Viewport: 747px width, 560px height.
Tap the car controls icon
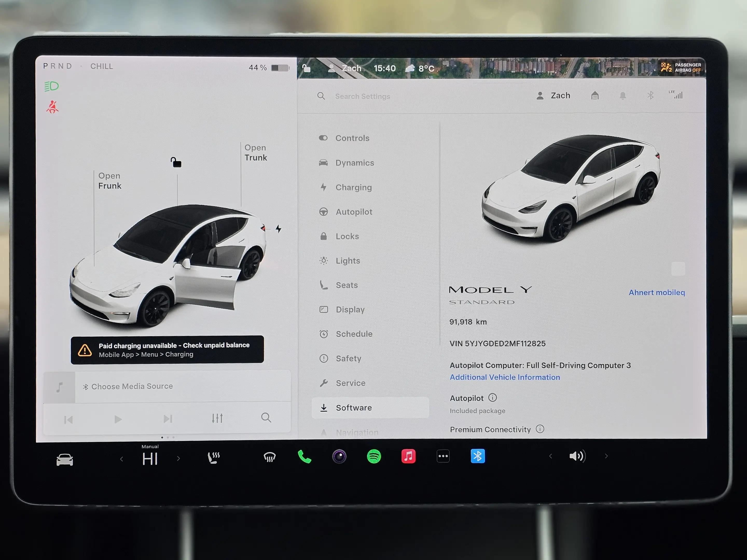(x=65, y=459)
